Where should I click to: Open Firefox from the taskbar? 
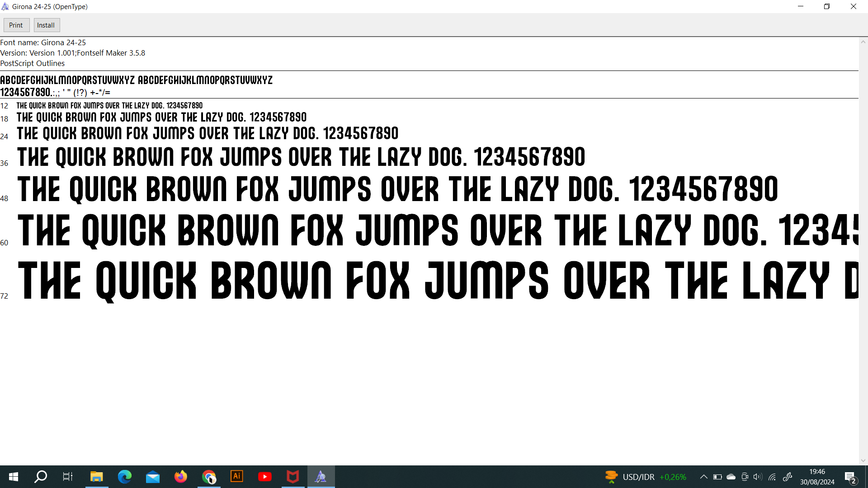coord(180,476)
